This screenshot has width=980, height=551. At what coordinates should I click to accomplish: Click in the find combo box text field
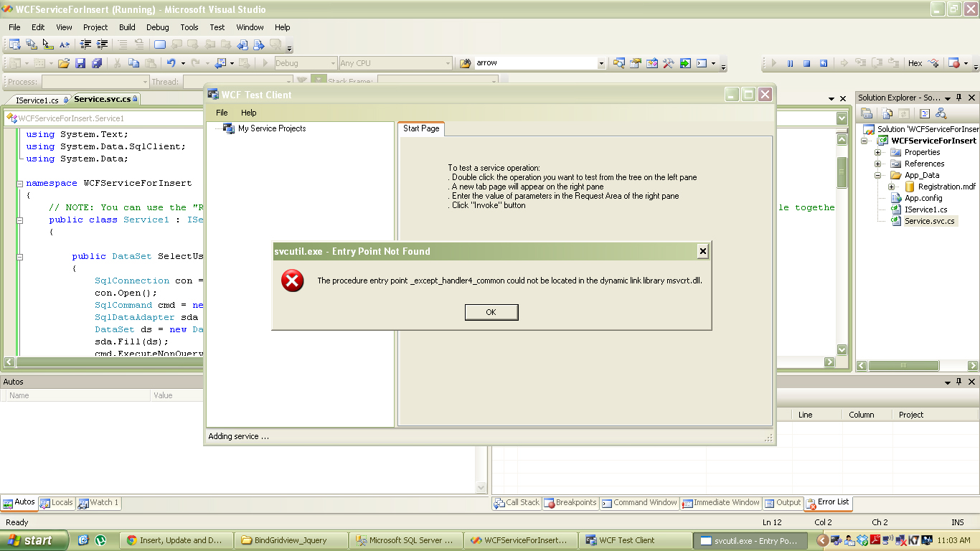click(535, 63)
